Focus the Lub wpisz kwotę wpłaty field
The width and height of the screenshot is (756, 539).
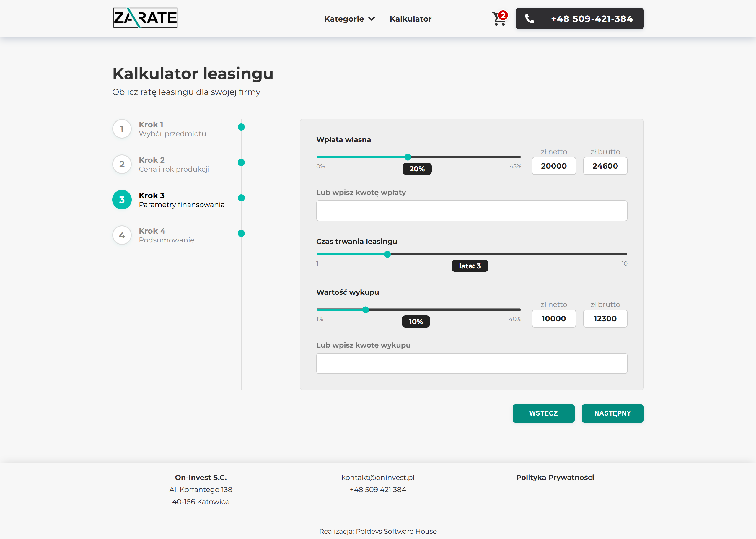(471, 211)
